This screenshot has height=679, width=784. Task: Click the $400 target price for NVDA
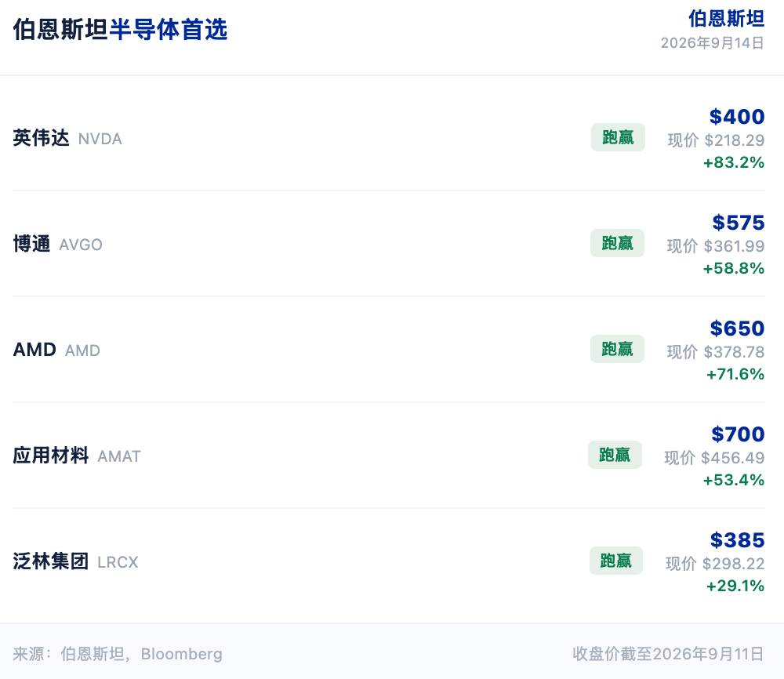coord(737,117)
